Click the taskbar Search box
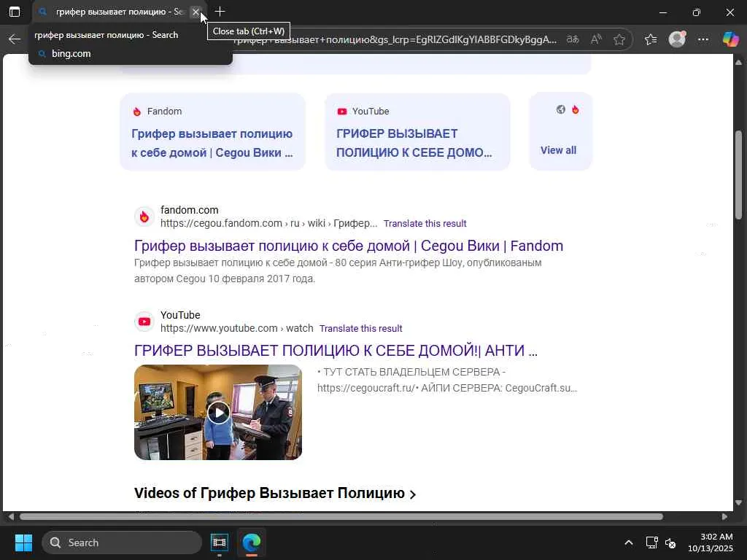This screenshot has width=747, height=560. pyautogui.click(x=122, y=542)
